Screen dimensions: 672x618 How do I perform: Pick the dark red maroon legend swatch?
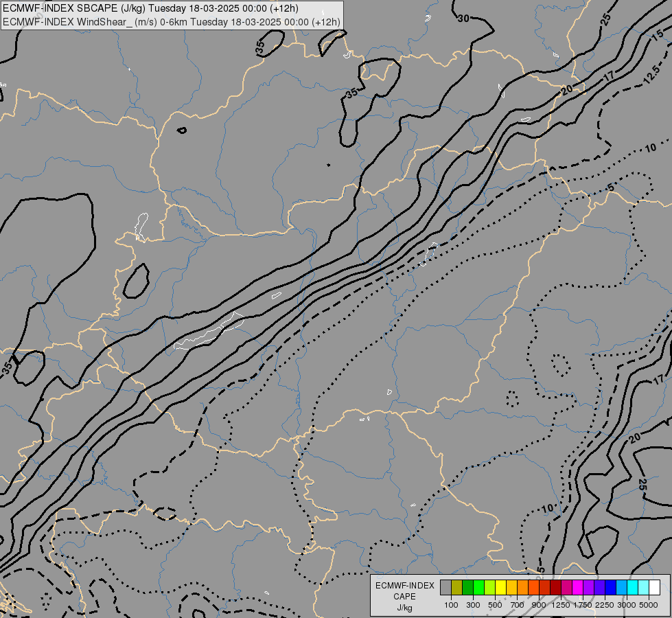555,587
